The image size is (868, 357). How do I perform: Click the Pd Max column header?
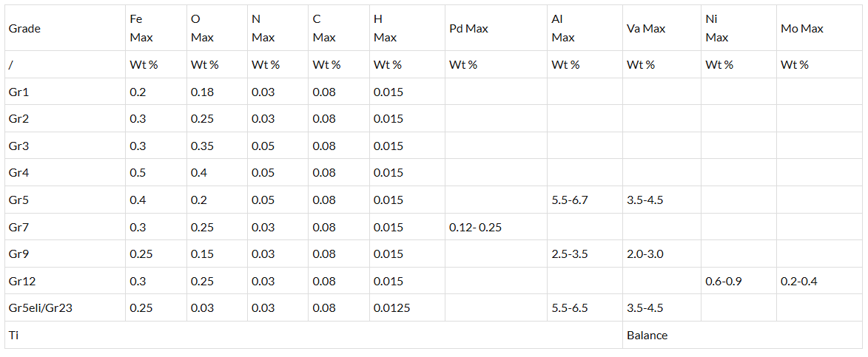(468, 29)
